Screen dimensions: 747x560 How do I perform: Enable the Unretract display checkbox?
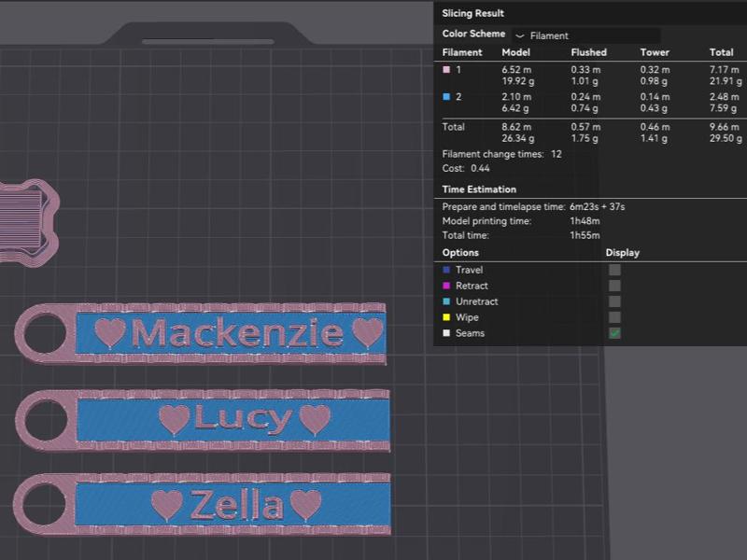tap(613, 301)
